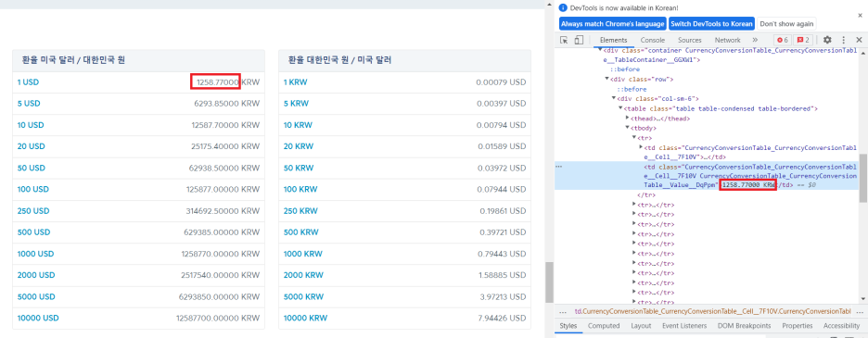Toggle the device toolbar icon in DevTools
Screen dimensions: 868x338
[x=579, y=40]
